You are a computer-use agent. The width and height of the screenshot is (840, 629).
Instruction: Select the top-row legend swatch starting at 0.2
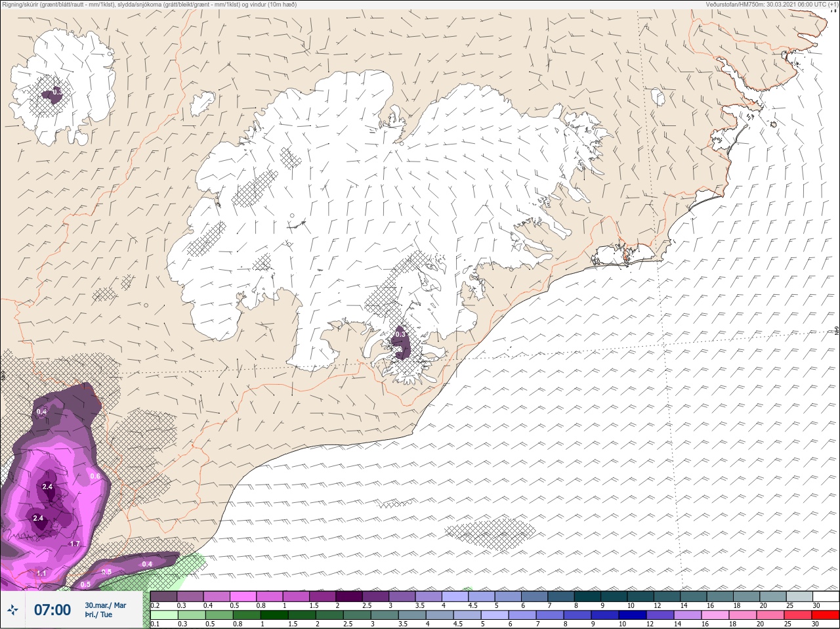tap(163, 597)
